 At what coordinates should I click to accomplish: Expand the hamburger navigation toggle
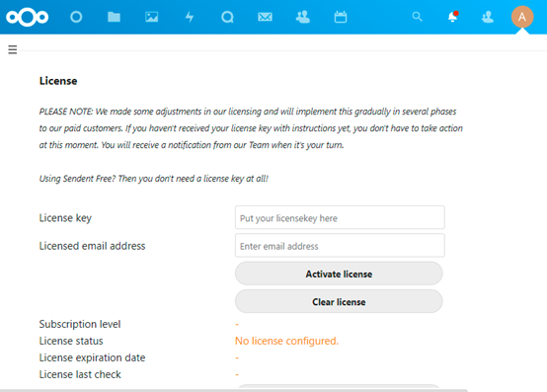coord(13,49)
